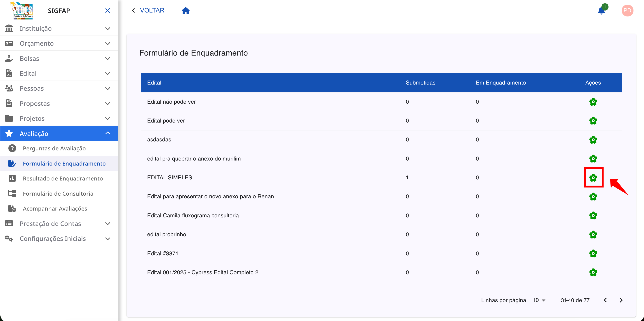
Task: Click the Propostas document icon
Action: [9, 103]
